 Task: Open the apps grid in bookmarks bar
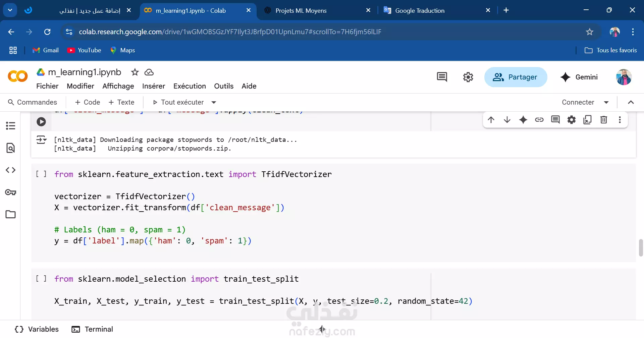(x=13, y=50)
